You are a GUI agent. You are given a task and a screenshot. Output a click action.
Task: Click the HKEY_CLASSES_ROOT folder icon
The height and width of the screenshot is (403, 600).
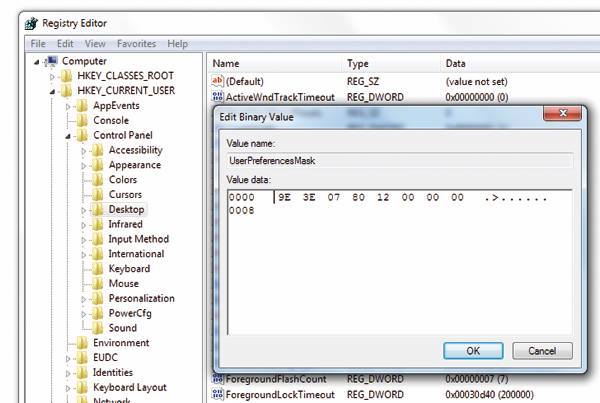(66, 76)
